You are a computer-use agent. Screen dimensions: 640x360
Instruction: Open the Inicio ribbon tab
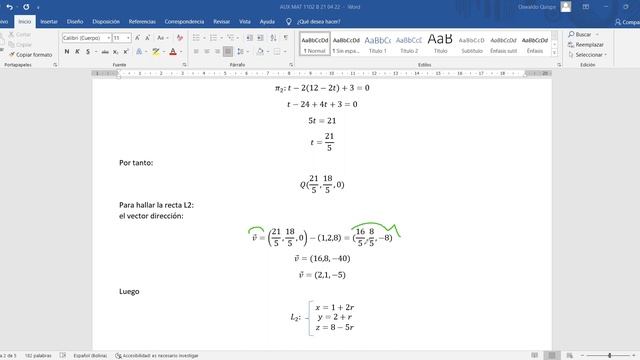pyautogui.click(x=24, y=22)
